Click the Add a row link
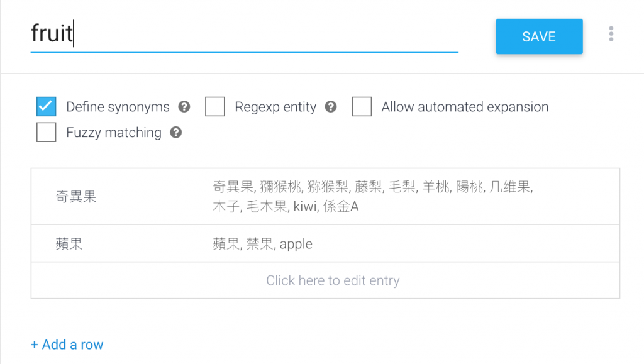Screen dimensions: 644x364 coord(67,345)
